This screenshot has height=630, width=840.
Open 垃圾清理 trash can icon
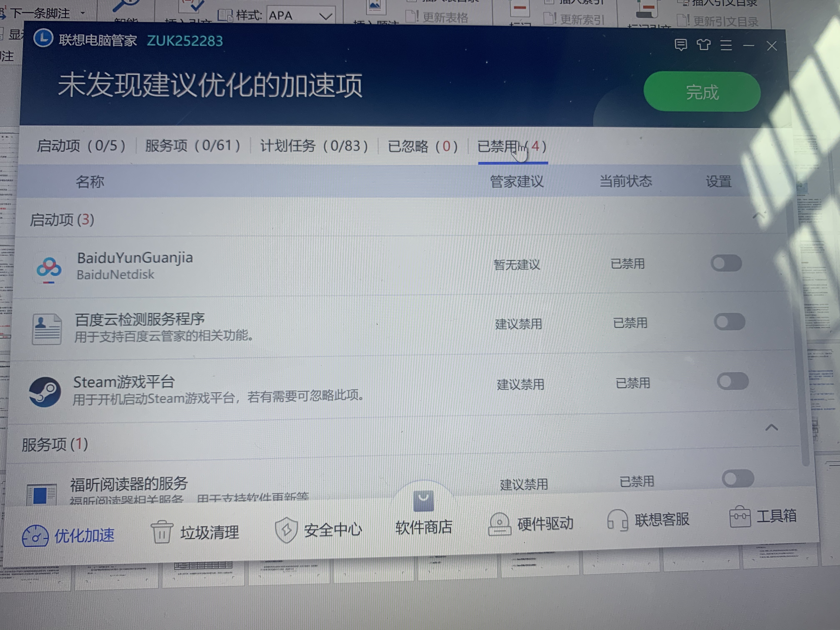(162, 532)
